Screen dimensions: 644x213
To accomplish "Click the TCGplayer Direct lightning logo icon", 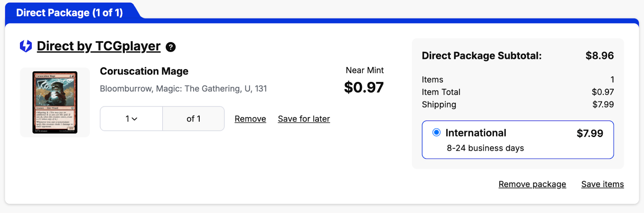I will coord(26,46).
